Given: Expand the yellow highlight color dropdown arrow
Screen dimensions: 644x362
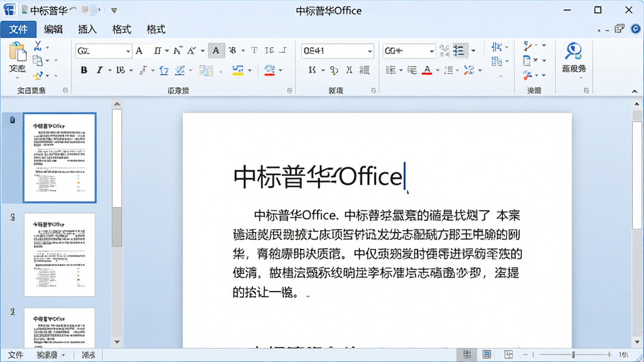Looking at the screenshot, I should click(249, 70).
